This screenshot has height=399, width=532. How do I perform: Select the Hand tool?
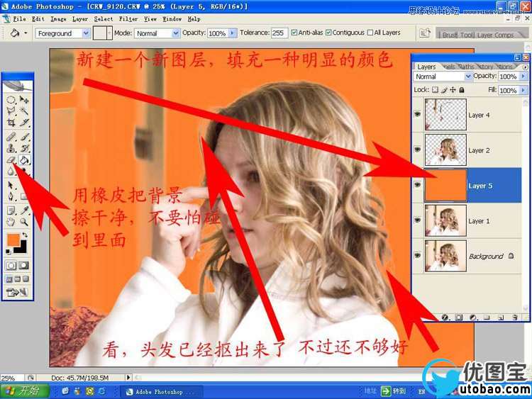[x=11, y=222]
